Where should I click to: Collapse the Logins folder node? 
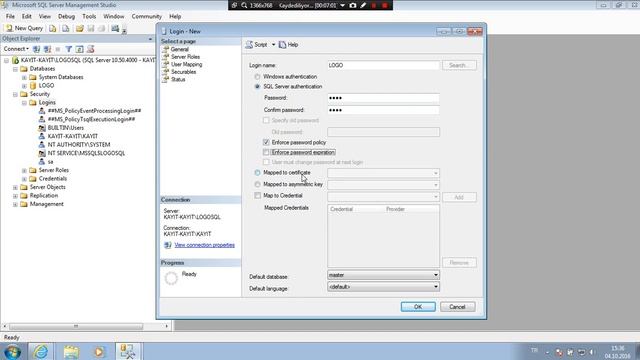tap(24, 103)
